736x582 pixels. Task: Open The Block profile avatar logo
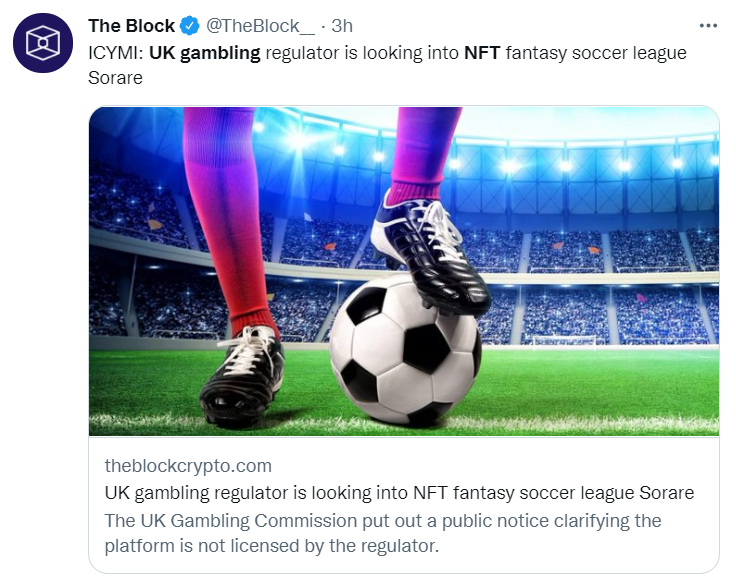[43, 43]
